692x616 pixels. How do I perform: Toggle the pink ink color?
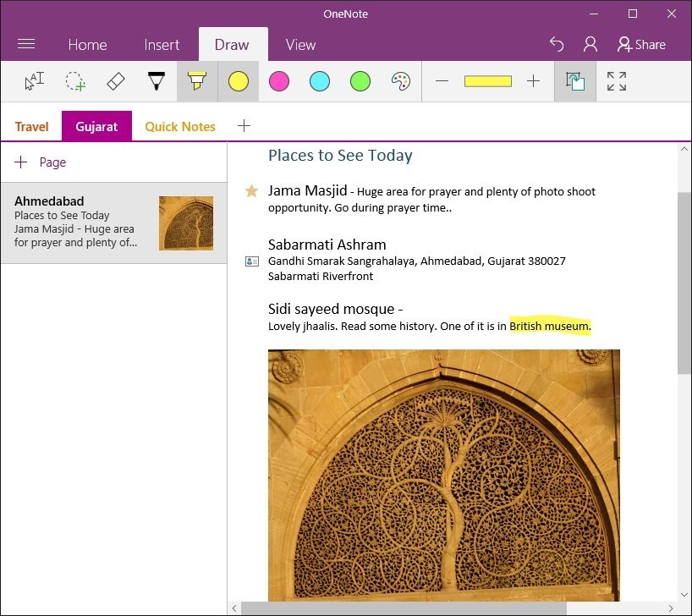click(279, 81)
